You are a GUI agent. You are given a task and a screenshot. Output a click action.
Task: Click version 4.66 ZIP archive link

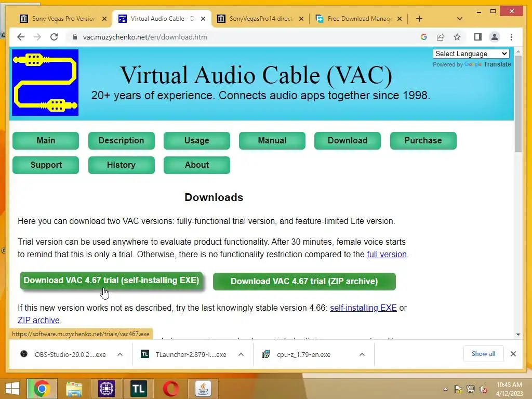coord(38,320)
